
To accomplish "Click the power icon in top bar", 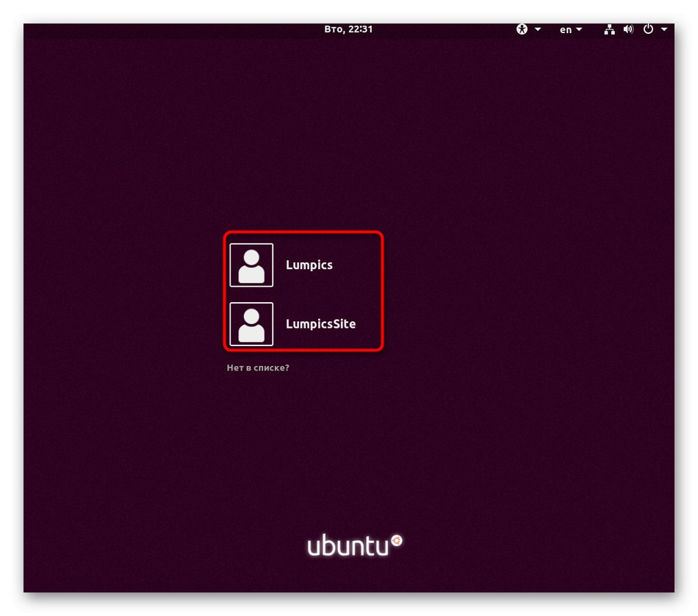I will 648,29.
